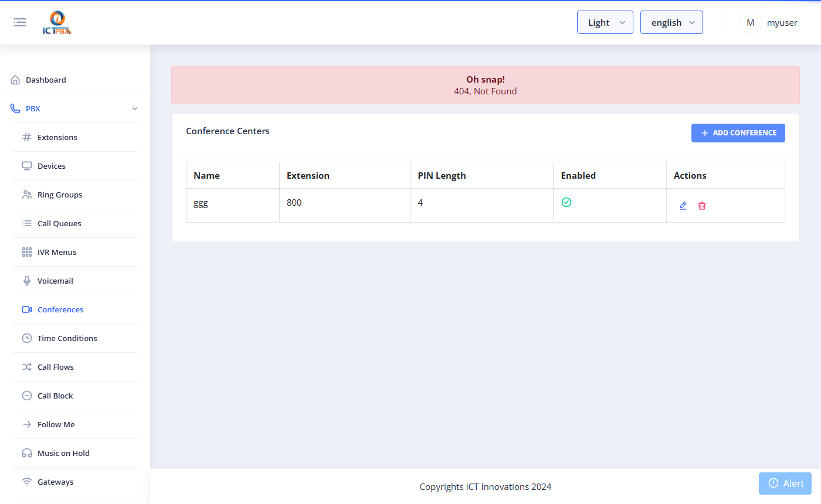The image size is (821, 504).
Task: Click the Voicemail microphone icon
Action: click(27, 281)
